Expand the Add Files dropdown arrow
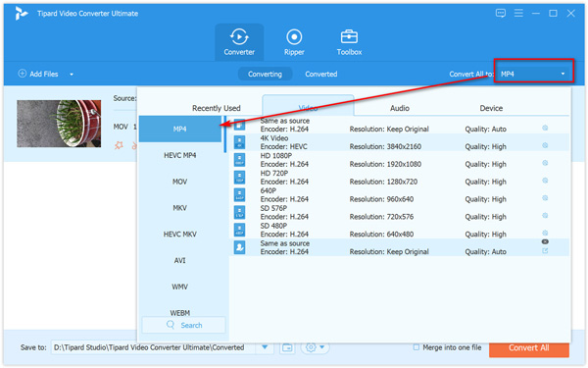588x368 pixels. click(x=72, y=74)
